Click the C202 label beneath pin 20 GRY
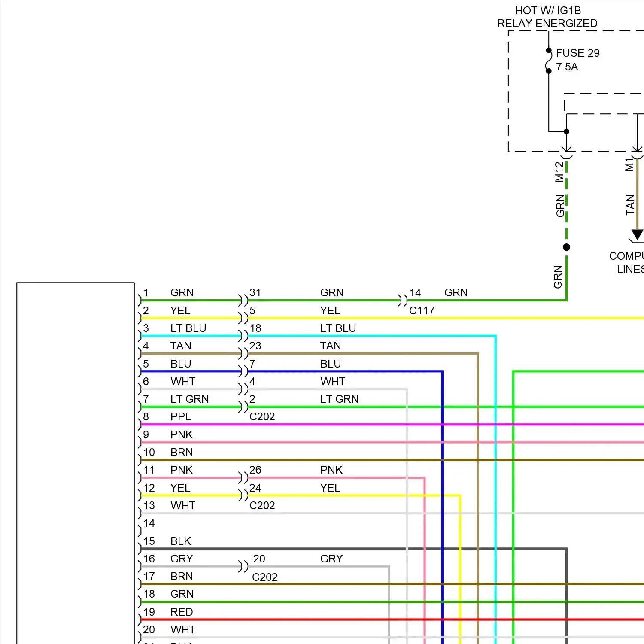This screenshot has height=644, width=644. click(x=264, y=577)
